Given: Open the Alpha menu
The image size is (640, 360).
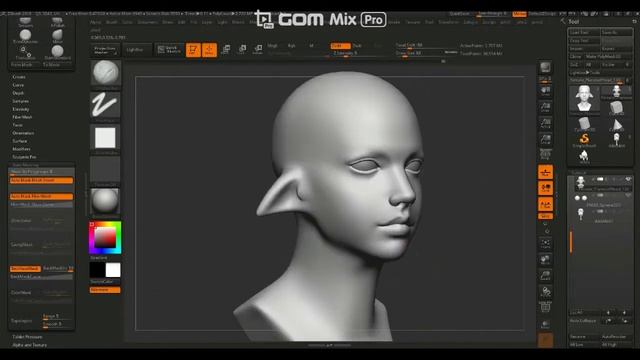Looking at the screenshot, I should (96, 22).
